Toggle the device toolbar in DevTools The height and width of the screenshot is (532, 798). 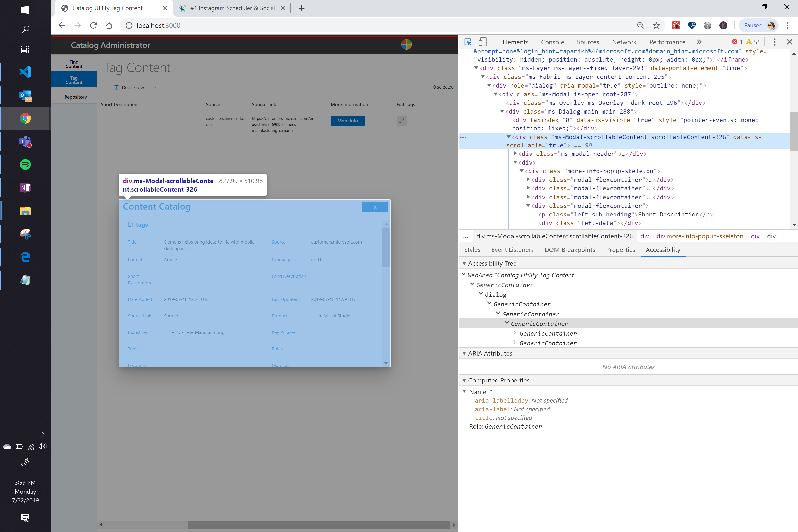482,42
